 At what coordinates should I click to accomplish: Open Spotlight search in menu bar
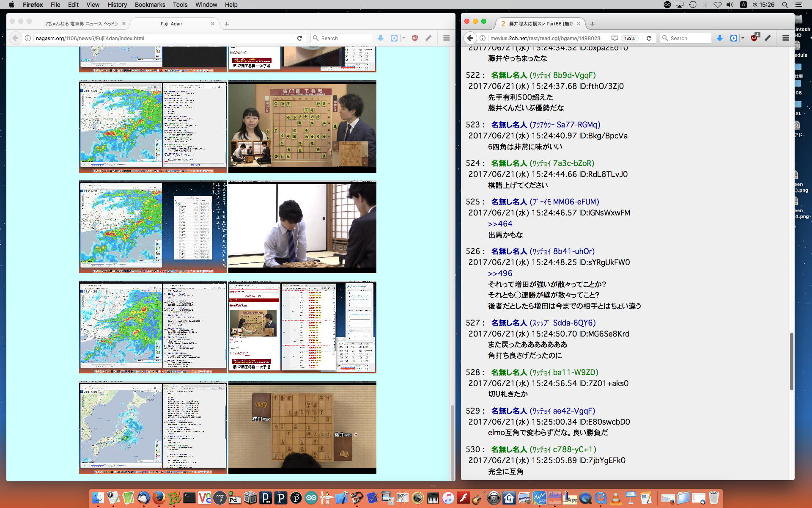[785, 5]
